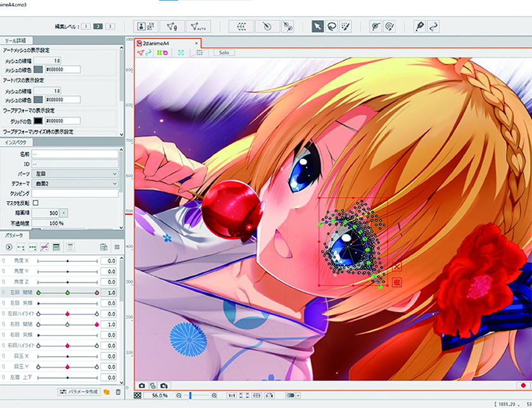This screenshot has width=532, height=408.
Task: Choose the manual mesh edit tool
Action: point(172,27)
